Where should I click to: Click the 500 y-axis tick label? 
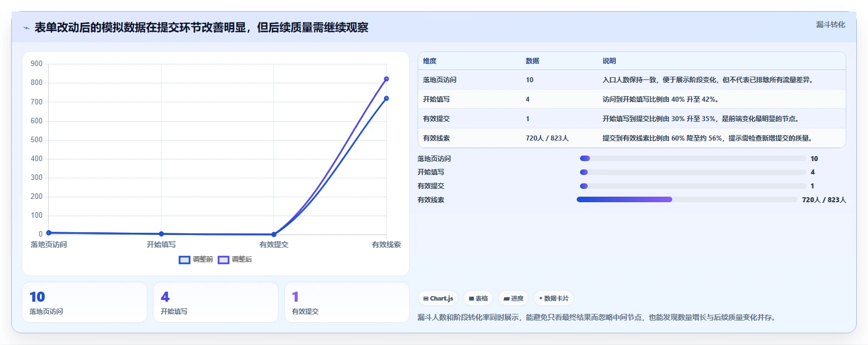[x=37, y=140]
